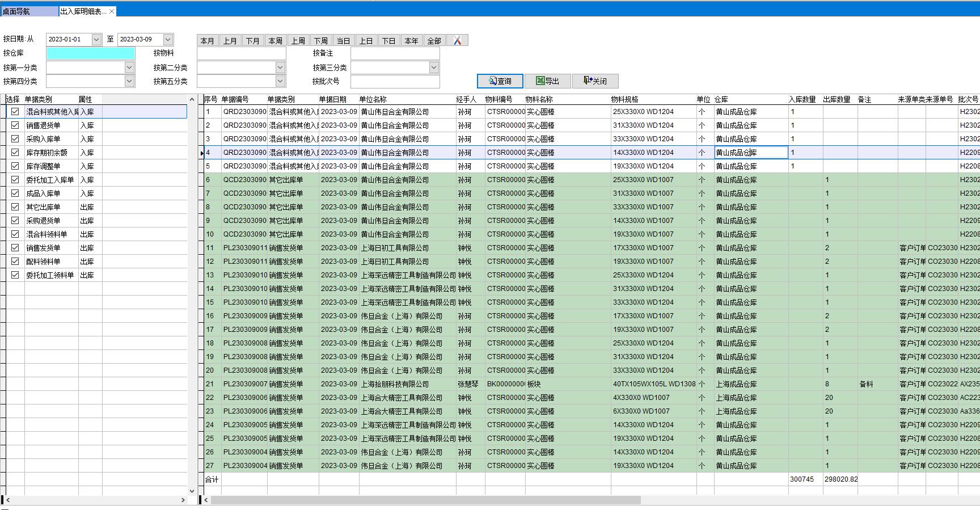Expand the 按第三分类 combo box
The height and width of the screenshot is (510, 980).
click(434, 68)
